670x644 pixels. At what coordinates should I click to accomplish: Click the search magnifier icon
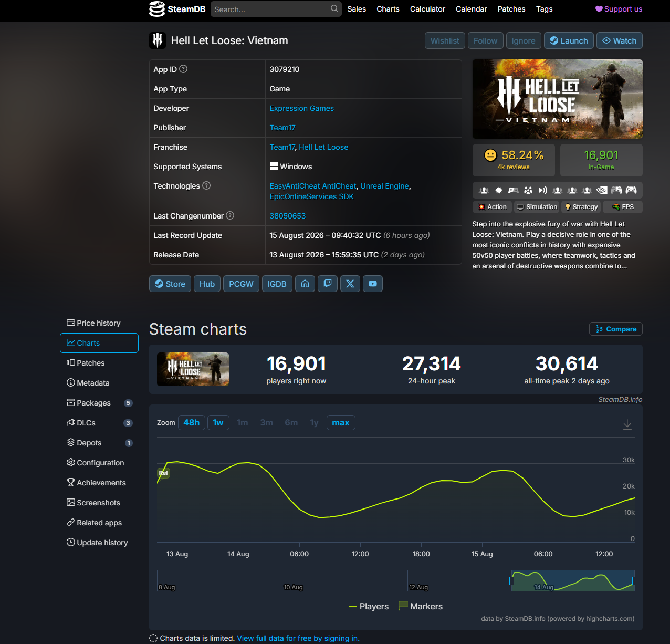click(x=334, y=9)
